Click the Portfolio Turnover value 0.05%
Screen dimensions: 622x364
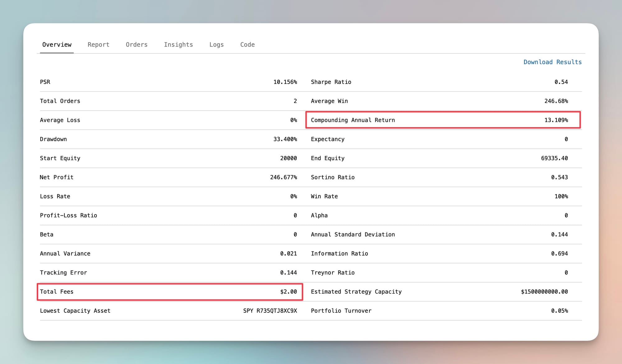pyautogui.click(x=559, y=311)
